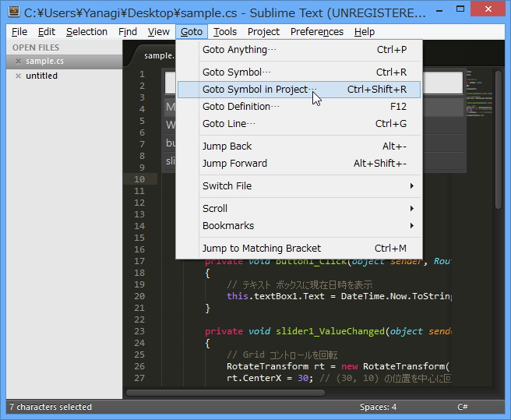
Task: Click the slider1_ValueChanged method name
Action: [330, 331]
